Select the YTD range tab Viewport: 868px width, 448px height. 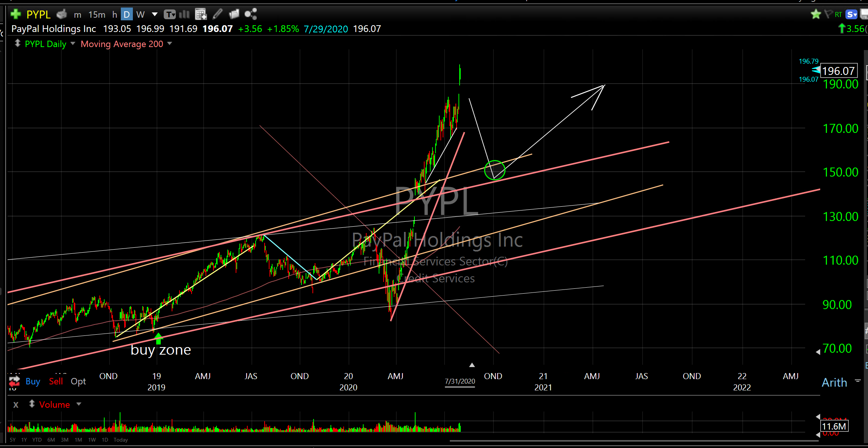click(37, 440)
